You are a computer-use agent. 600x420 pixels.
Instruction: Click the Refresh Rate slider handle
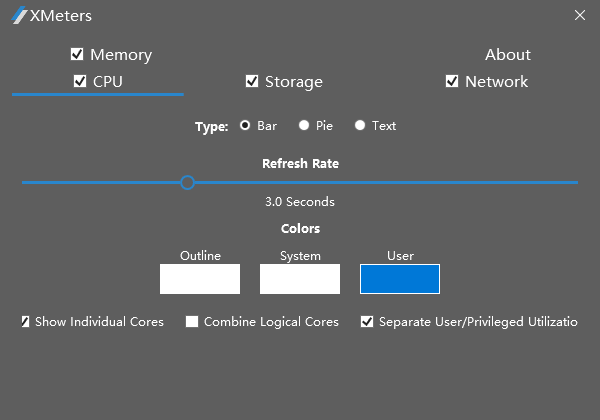187,182
